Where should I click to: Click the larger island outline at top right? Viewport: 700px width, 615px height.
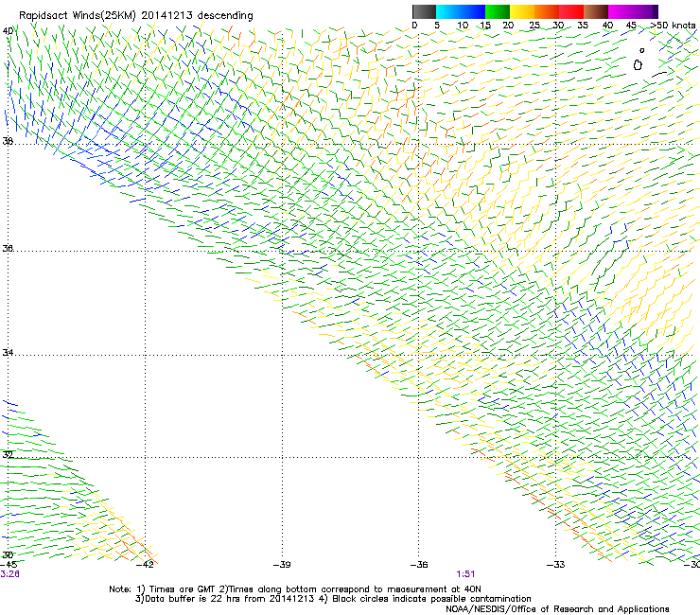[638, 65]
